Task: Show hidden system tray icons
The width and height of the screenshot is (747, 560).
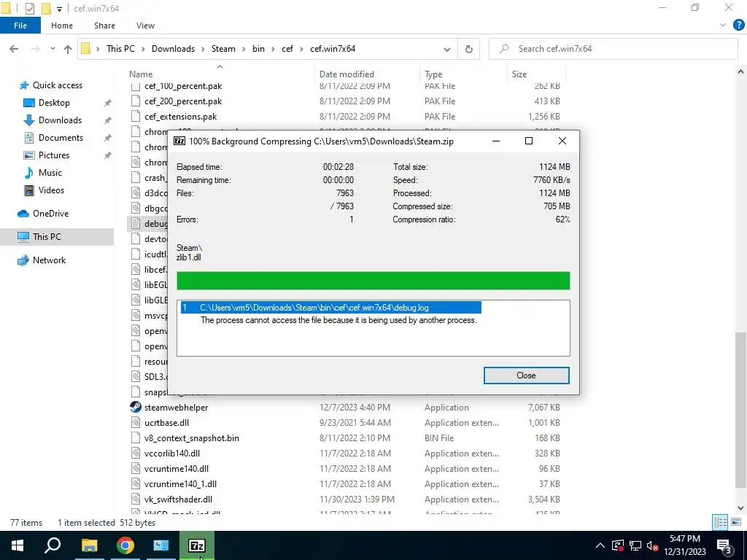Action: (x=600, y=545)
